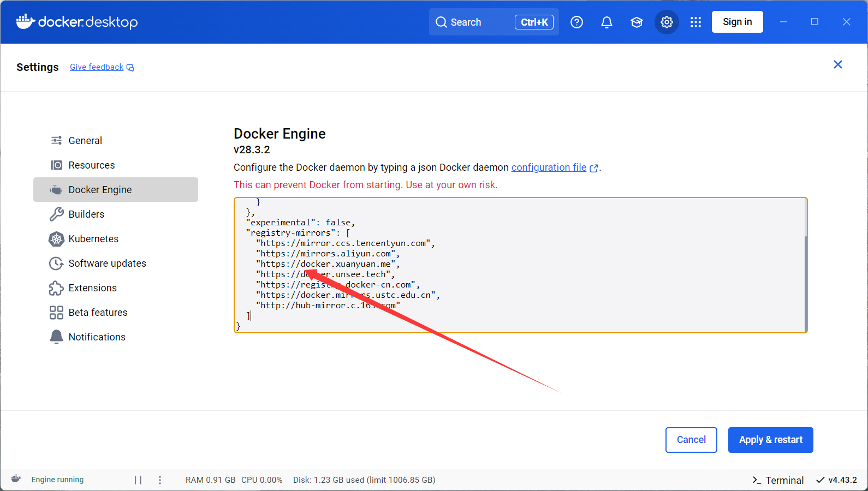The width and height of the screenshot is (868, 491).
Task: Open the Give feedback link
Action: 97,67
